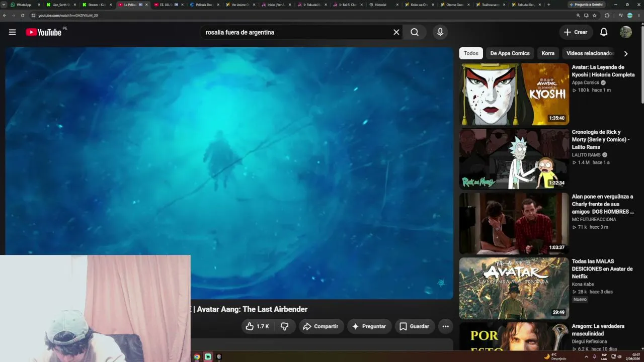Open the Crear create menu
This screenshot has width=644, height=362.
click(x=576, y=32)
